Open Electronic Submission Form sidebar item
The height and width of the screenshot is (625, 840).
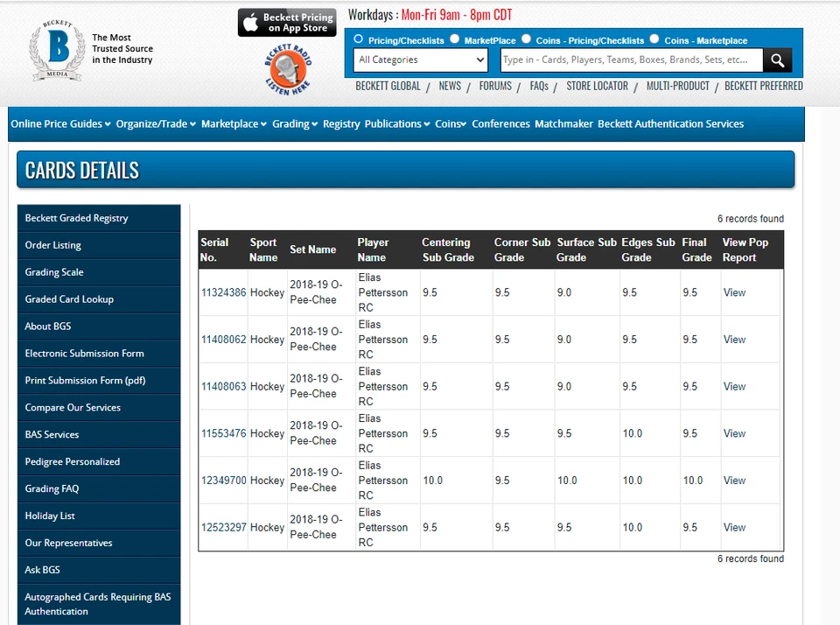point(99,354)
